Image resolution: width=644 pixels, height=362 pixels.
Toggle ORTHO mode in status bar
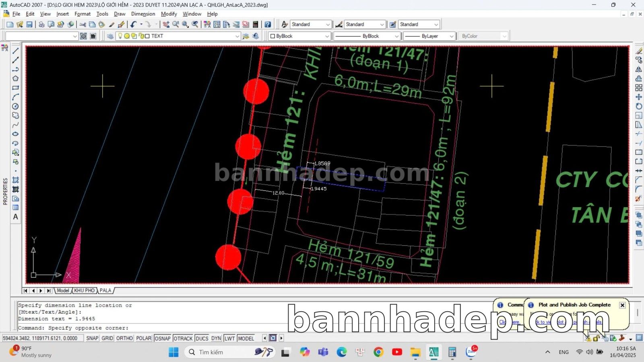[124, 338]
